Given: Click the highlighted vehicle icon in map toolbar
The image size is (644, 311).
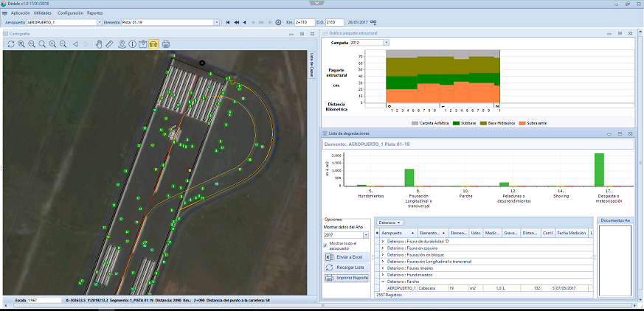Looking at the screenshot, I should pyautogui.click(x=153, y=44).
